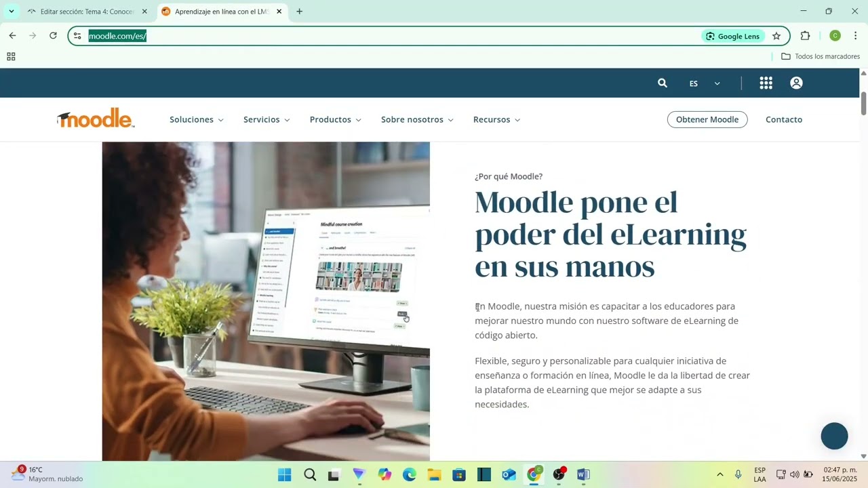Close the 'Editar sección: Tema 4' tab
Image resolution: width=868 pixels, height=488 pixels.
pyautogui.click(x=144, y=12)
